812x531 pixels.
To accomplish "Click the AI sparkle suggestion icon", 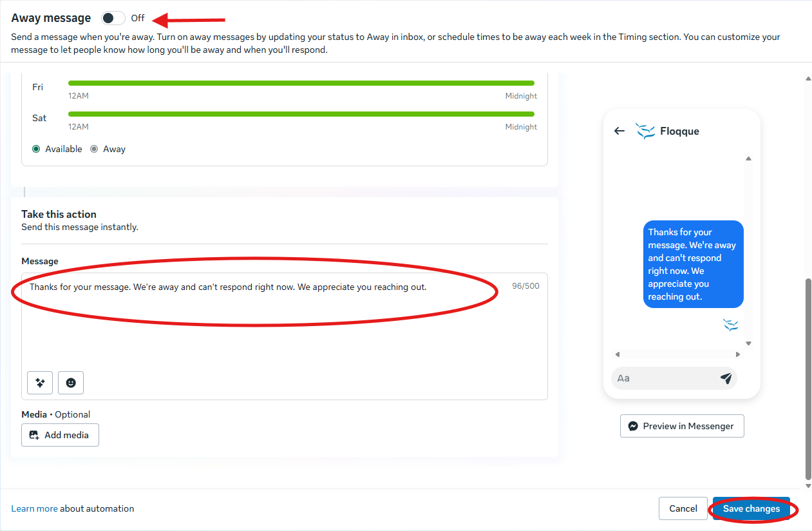I will (x=40, y=382).
